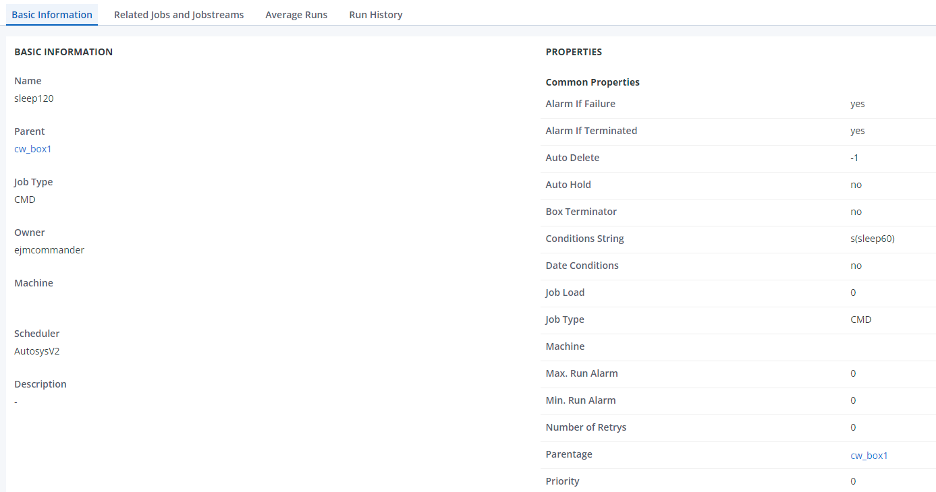The height and width of the screenshot is (492, 936).
Task: Click the cw_box1 link in Parentage row
Action: tap(868, 455)
